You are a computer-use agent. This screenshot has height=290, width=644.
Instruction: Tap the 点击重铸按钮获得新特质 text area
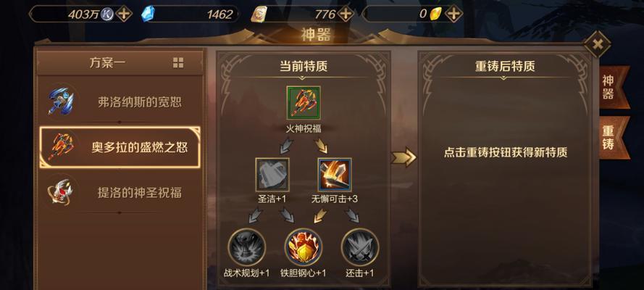tap(506, 152)
